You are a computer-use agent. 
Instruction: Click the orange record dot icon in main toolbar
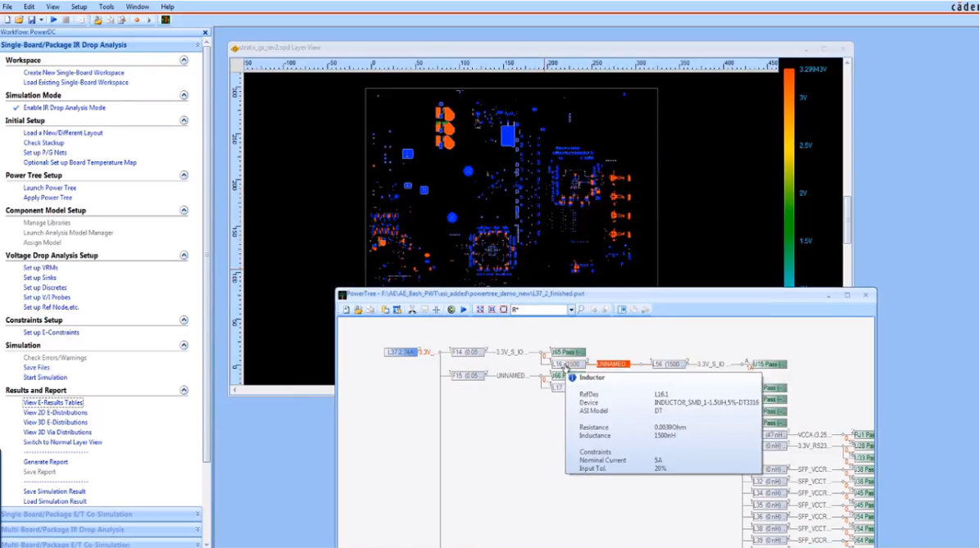click(x=137, y=20)
